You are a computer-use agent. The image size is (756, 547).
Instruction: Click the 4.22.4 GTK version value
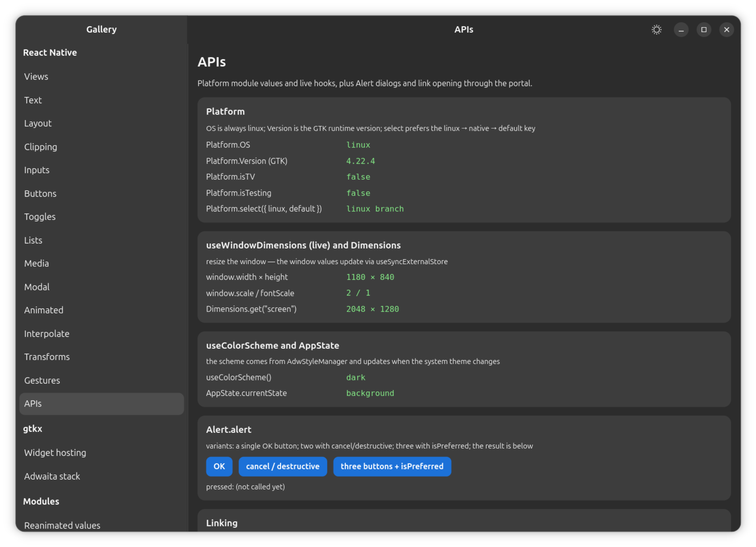(360, 161)
